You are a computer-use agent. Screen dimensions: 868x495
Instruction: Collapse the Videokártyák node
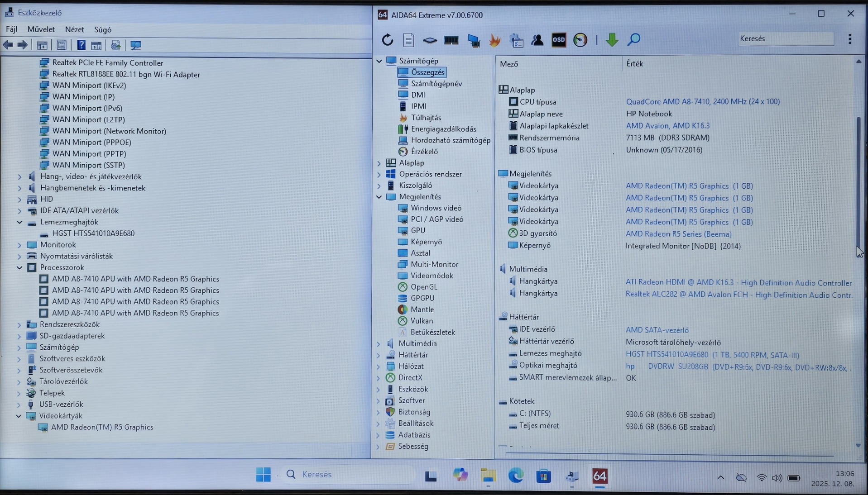[x=19, y=416]
